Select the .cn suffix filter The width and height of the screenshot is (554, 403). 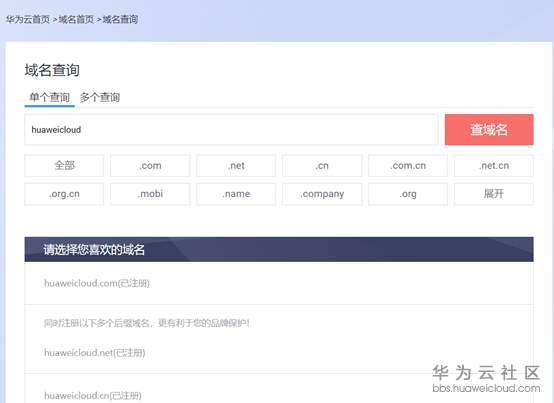(x=322, y=165)
